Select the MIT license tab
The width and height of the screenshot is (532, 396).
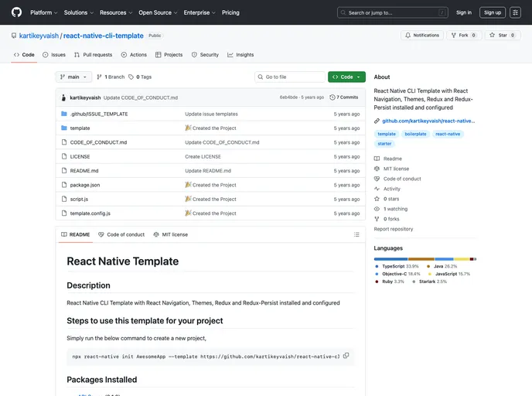pos(170,234)
